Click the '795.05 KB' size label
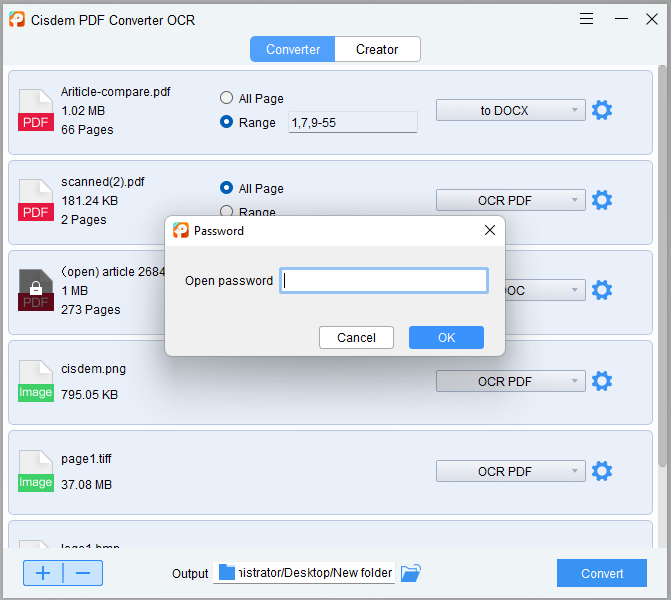The height and width of the screenshot is (600, 671). click(x=89, y=395)
